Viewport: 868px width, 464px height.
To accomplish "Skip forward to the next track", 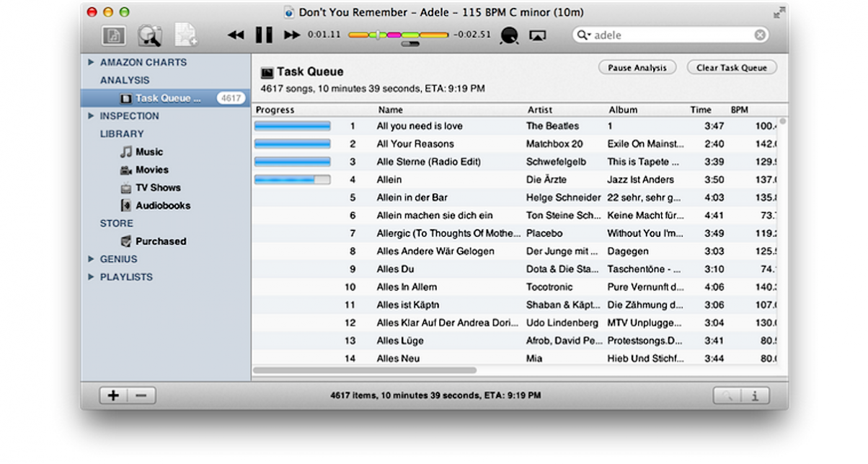I will [x=291, y=35].
